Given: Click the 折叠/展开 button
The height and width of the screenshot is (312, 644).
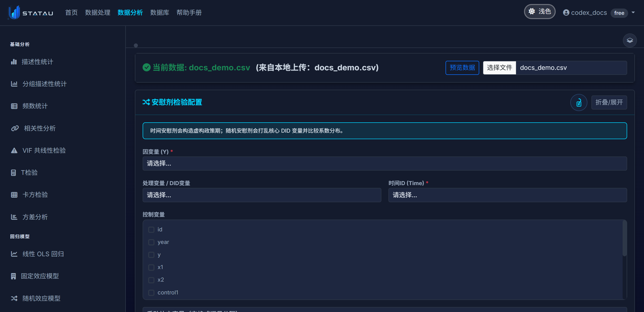Looking at the screenshot, I should click(x=609, y=102).
